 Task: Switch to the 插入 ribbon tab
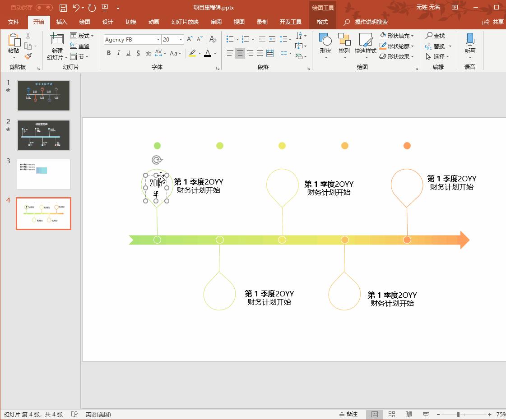click(x=61, y=22)
